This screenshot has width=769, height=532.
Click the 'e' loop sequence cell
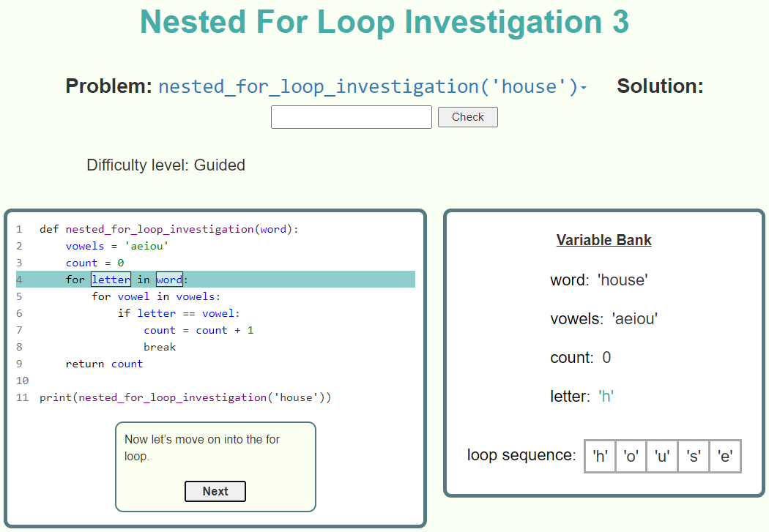(725, 456)
